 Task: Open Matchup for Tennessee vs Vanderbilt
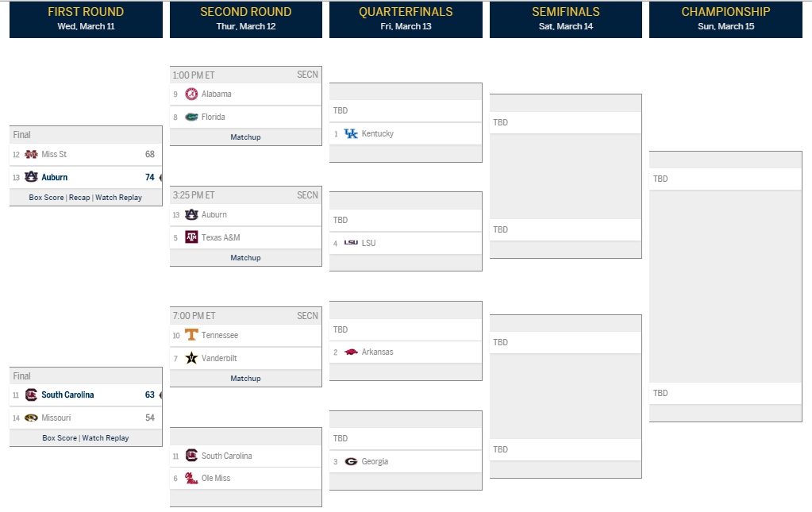point(245,379)
